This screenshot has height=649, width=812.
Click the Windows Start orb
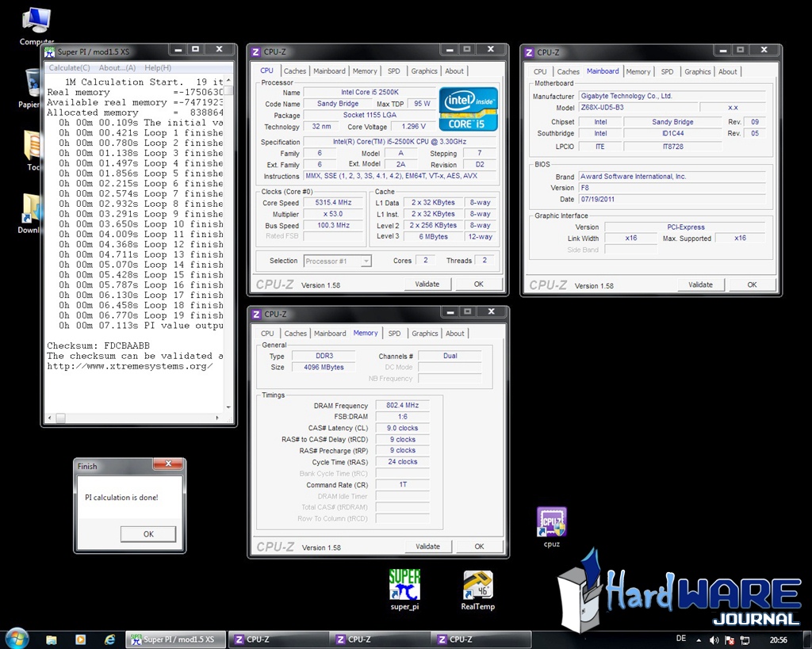[x=17, y=638]
